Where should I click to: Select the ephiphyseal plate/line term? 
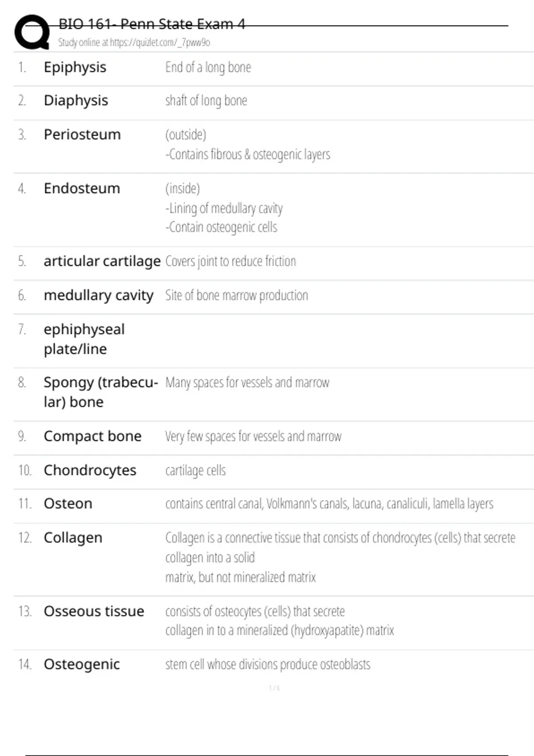[x=84, y=339]
